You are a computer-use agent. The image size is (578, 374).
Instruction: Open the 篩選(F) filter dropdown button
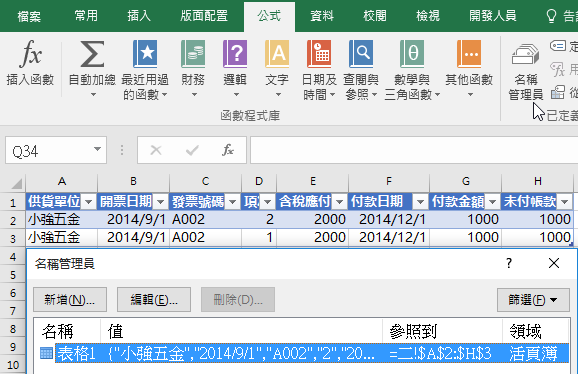click(x=533, y=300)
